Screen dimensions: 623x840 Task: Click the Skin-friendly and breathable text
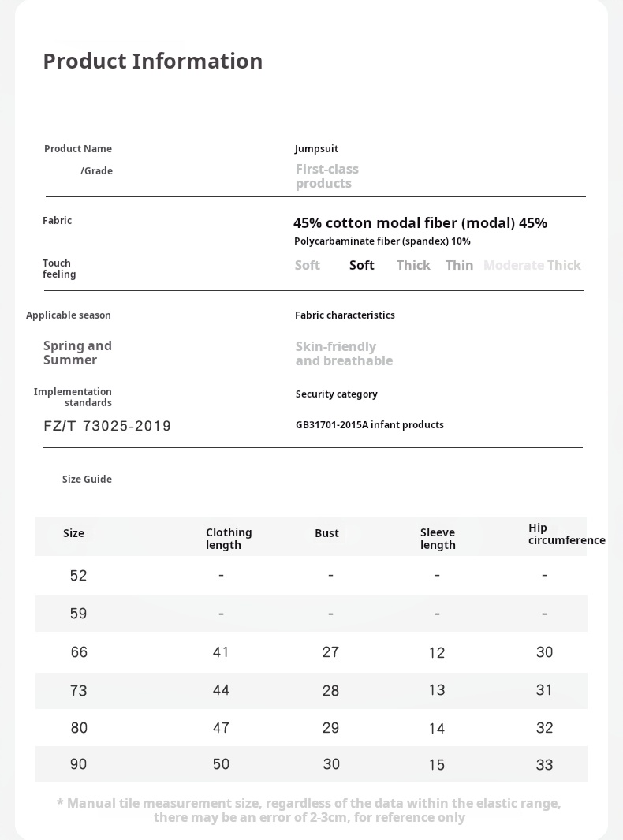343,353
